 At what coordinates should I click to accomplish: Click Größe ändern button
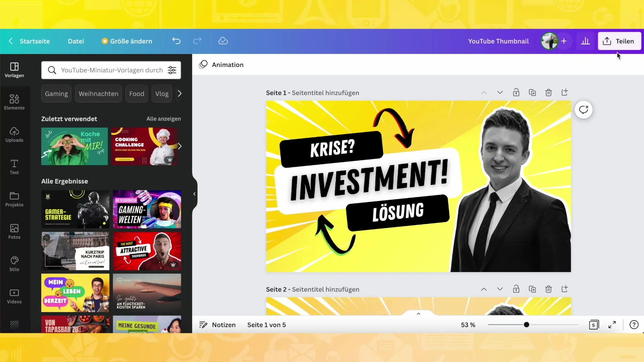click(126, 41)
